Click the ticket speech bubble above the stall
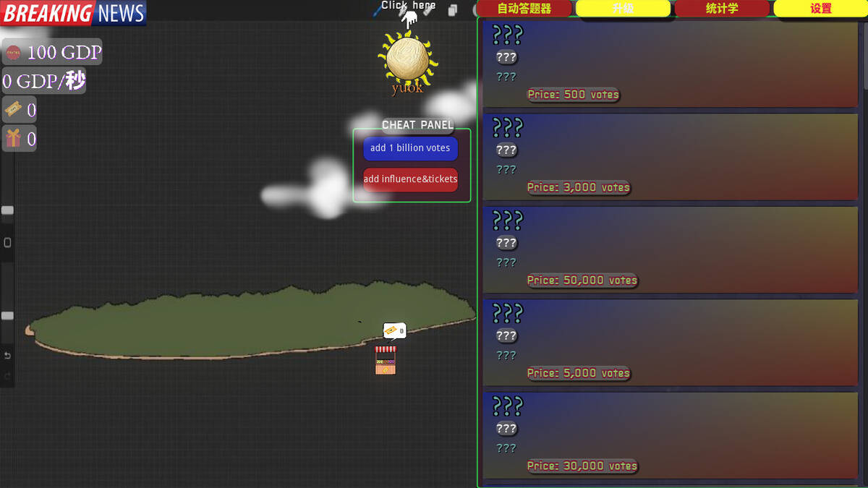Viewport: 868px width, 488px height. 393,331
